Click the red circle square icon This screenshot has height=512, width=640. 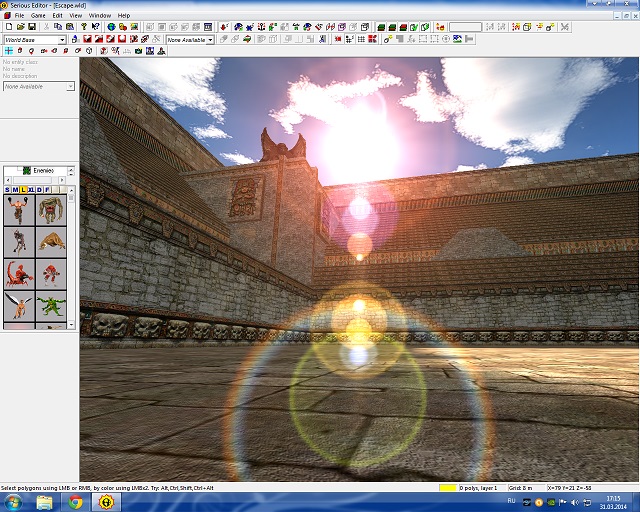[122, 39]
